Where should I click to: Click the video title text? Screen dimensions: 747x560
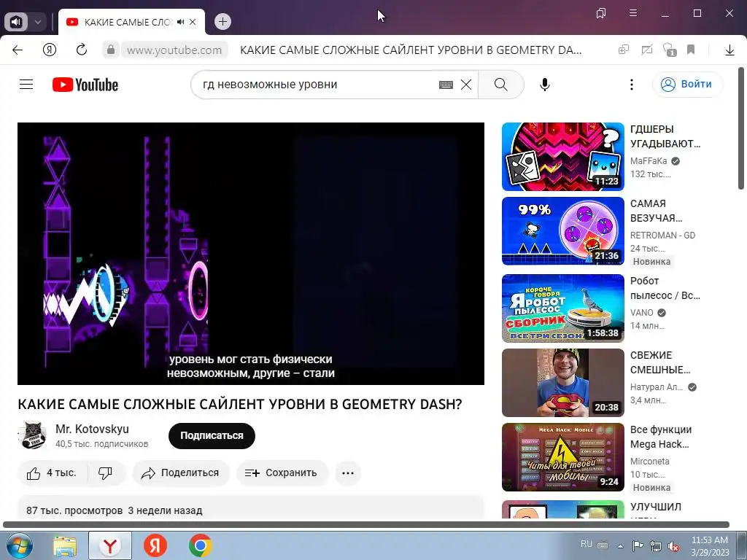click(239, 404)
